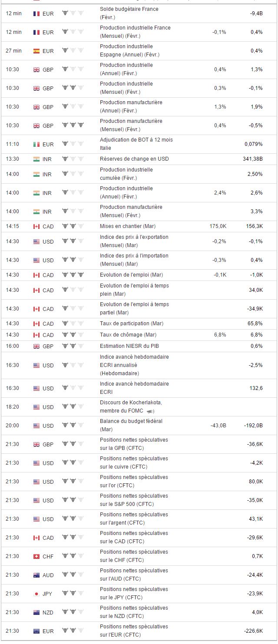
Task: Click speaker icon beside Kocherlakota speech
Action: pyautogui.click(x=150, y=411)
